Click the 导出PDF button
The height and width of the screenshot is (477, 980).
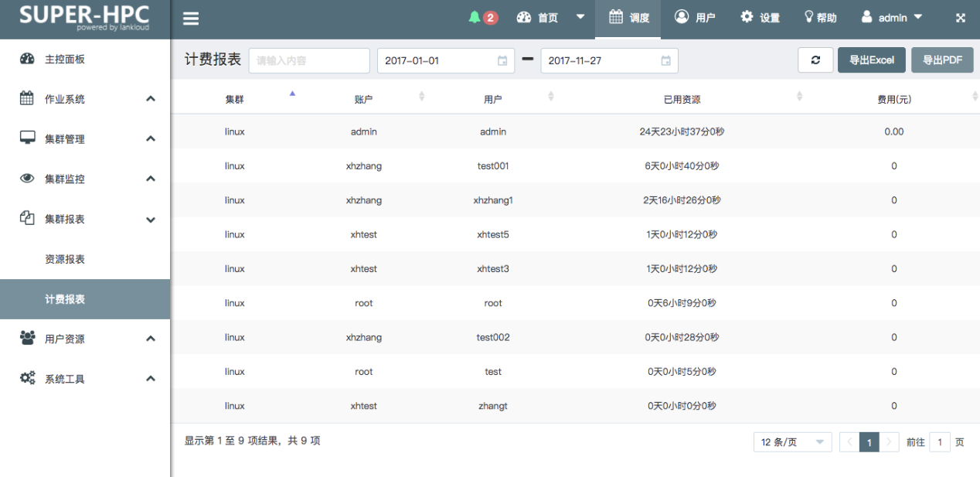click(942, 60)
